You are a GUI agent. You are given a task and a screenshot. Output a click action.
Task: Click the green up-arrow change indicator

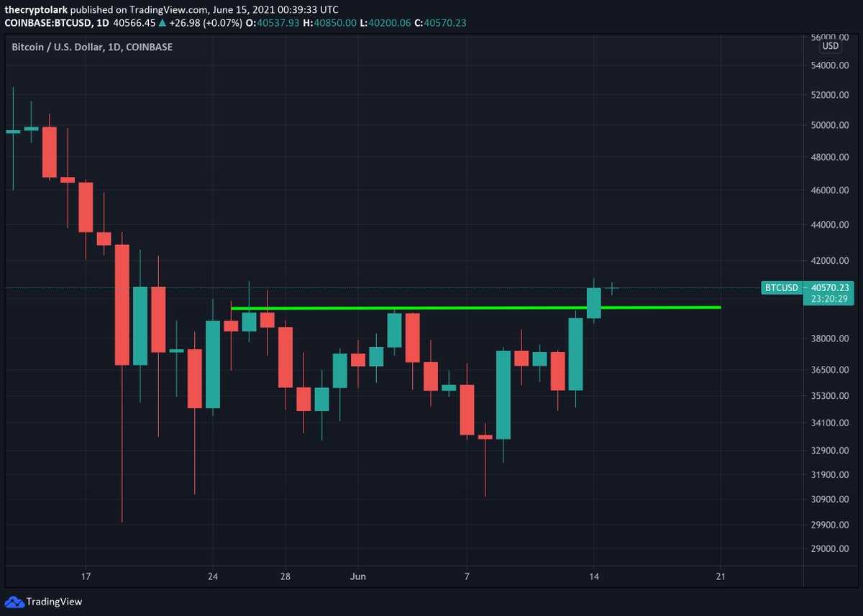163,22
